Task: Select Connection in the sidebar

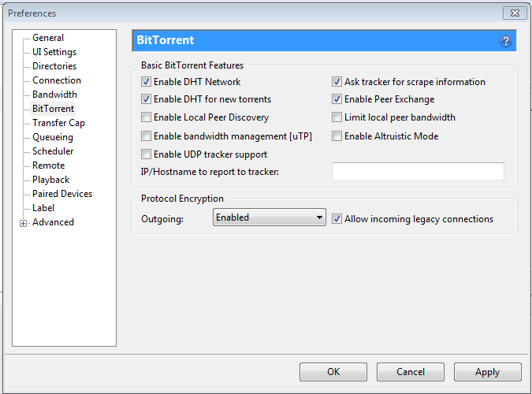Action: point(57,80)
